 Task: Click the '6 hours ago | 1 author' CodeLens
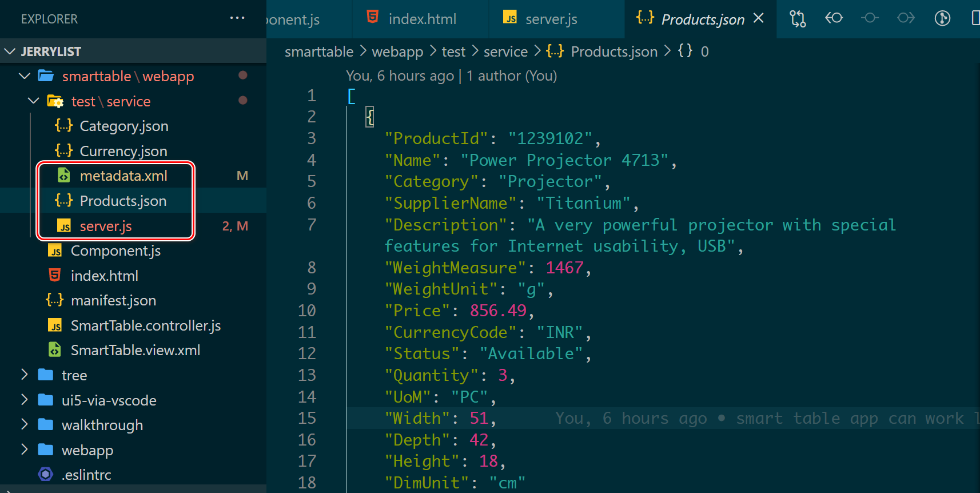point(451,75)
